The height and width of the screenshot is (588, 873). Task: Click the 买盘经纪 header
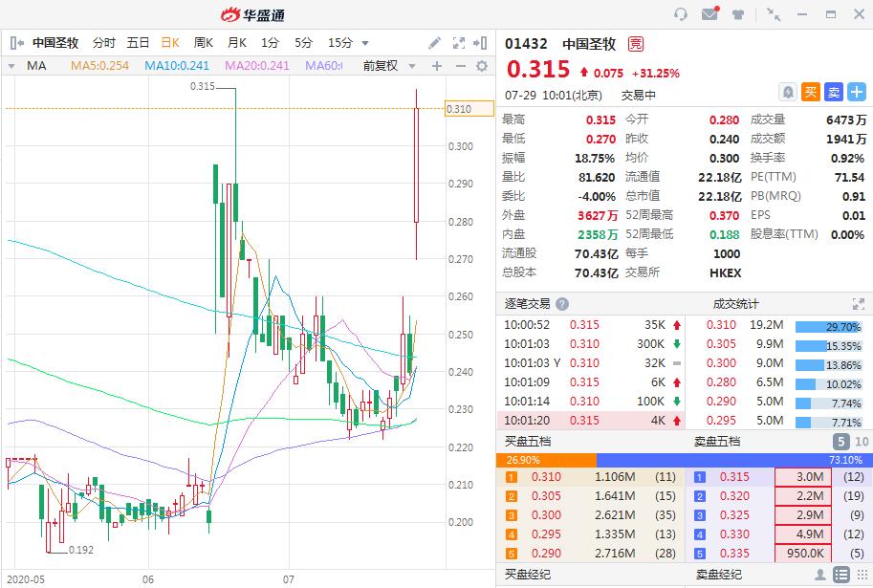click(x=527, y=575)
